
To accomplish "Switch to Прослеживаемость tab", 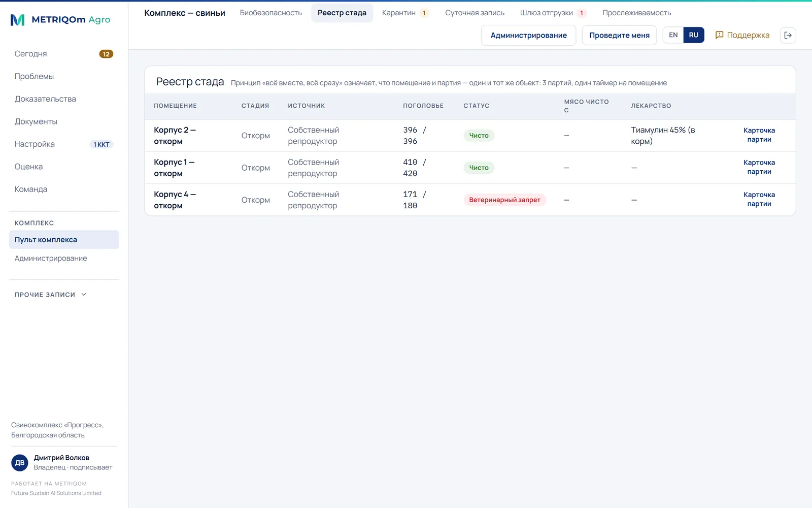I will [637, 13].
